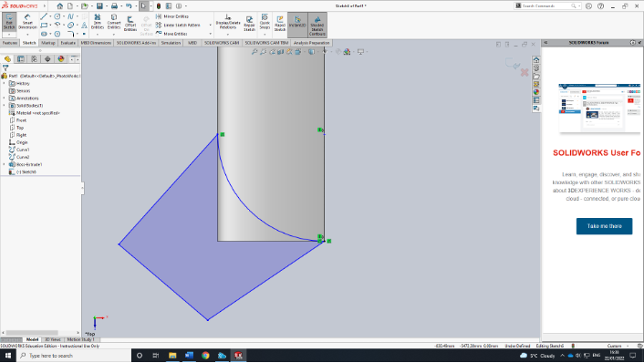Image resolution: width=644 pixels, height=363 pixels.
Task: Click the Exit Sketch tool
Action: (9, 22)
